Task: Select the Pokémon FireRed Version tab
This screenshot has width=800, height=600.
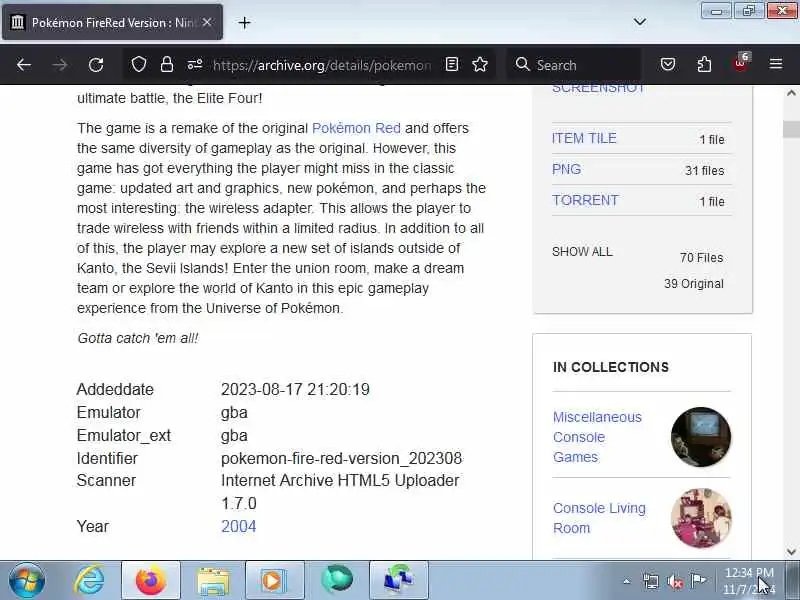Action: (x=112, y=22)
